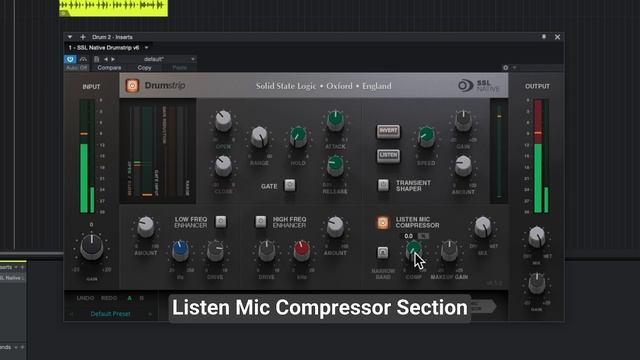Toggle the LOW FREQ ENHANCER switch
Viewport: 640px width, 360px height.
tap(221, 222)
